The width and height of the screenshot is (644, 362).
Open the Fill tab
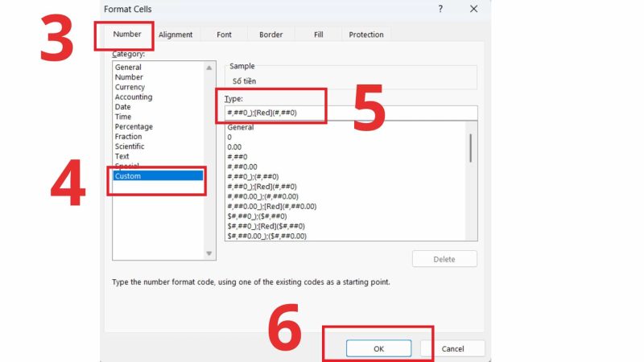(318, 35)
